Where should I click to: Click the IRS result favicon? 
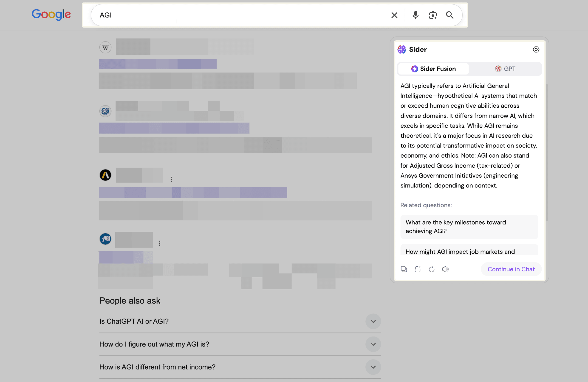click(105, 111)
